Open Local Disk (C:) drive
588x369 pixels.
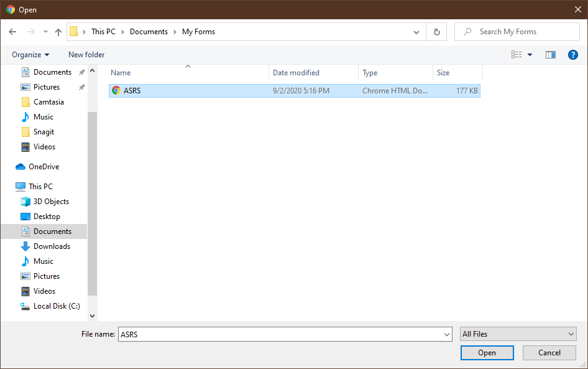click(x=57, y=306)
